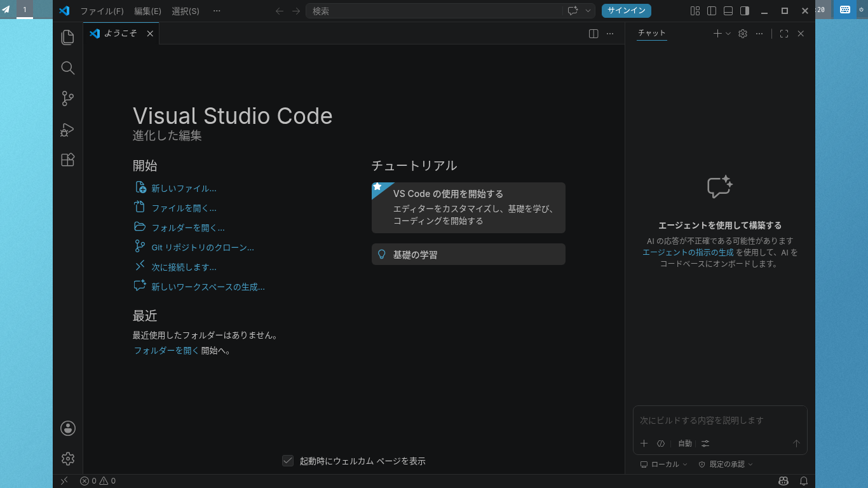This screenshot has width=868, height=488.
Task: Toggle the primary side bar
Action: click(712, 11)
